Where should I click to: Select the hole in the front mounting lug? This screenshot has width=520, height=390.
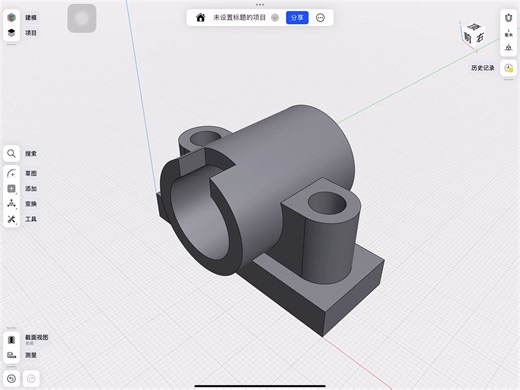pyautogui.click(x=327, y=203)
